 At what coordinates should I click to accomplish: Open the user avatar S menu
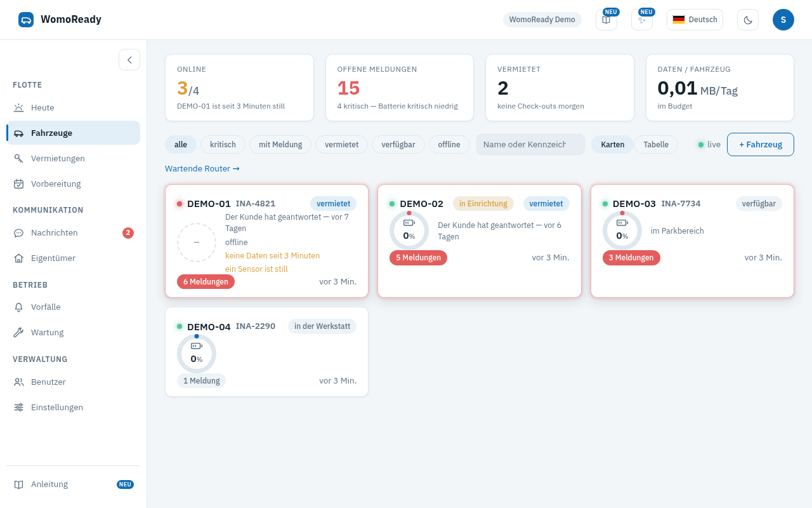[783, 20]
